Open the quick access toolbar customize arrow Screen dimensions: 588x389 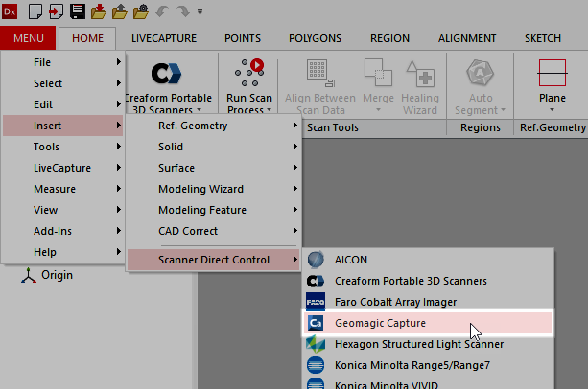pyautogui.click(x=200, y=12)
